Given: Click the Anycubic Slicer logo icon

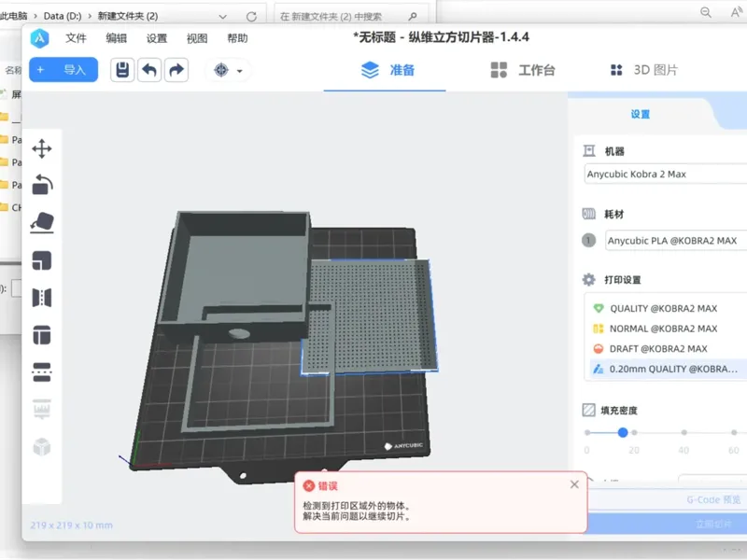Looking at the screenshot, I should [x=39, y=38].
